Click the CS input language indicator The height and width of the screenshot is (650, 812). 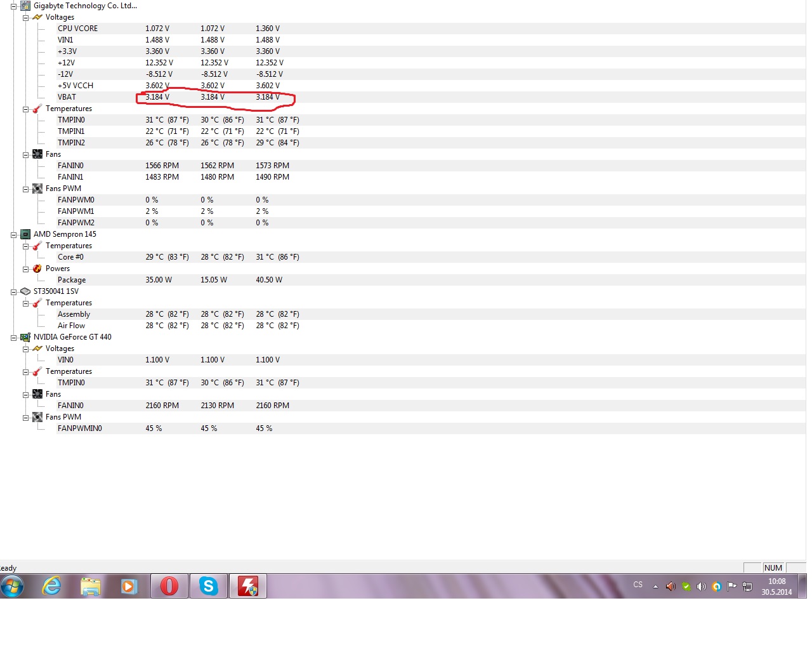click(x=638, y=585)
